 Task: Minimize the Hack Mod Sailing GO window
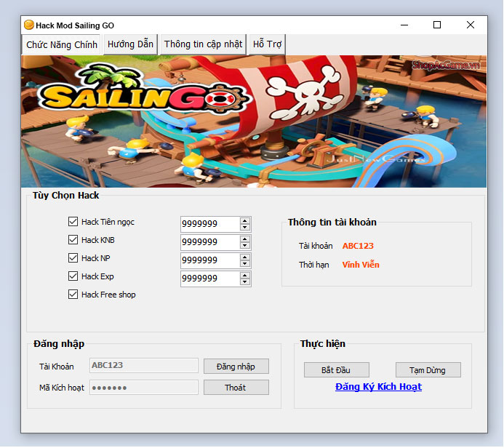click(x=404, y=25)
